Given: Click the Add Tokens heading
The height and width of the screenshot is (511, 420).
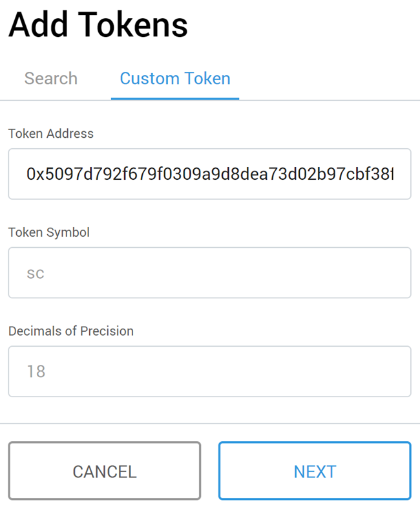Looking at the screenshot, I should 98,25.
